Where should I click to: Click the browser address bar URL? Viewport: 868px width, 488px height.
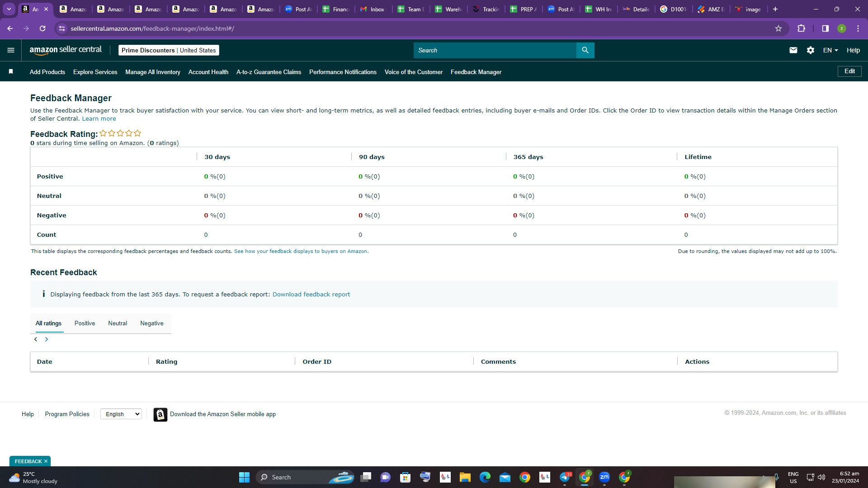click(152, 28)
